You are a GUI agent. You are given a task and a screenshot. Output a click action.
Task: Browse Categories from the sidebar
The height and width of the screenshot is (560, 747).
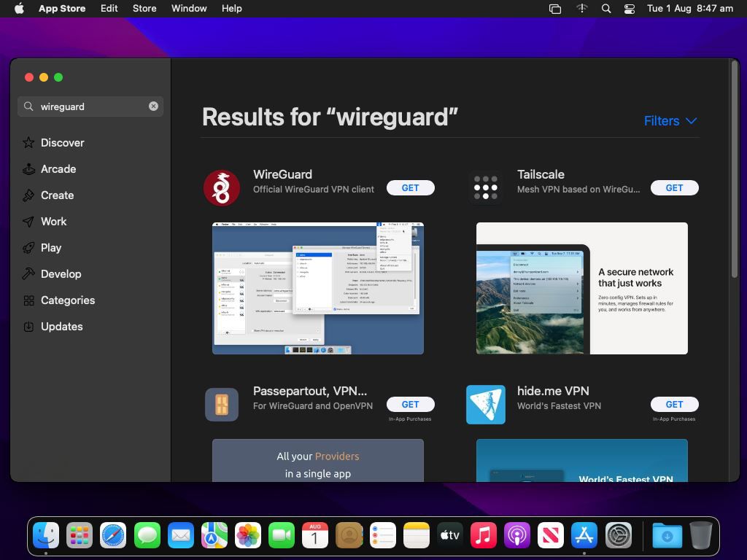pos(68,300)
